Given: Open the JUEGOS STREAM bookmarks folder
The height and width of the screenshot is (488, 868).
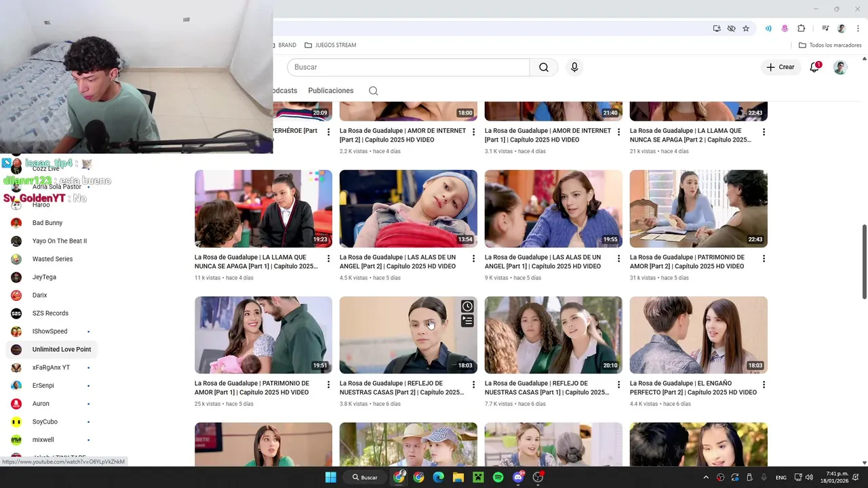Looking at the screenshot, I should coord(330,45).
